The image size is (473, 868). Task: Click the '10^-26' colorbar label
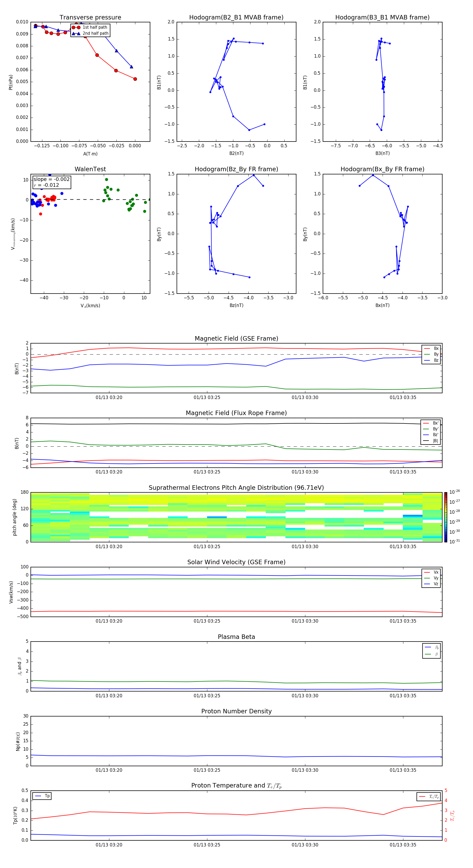tap(455, 492)
